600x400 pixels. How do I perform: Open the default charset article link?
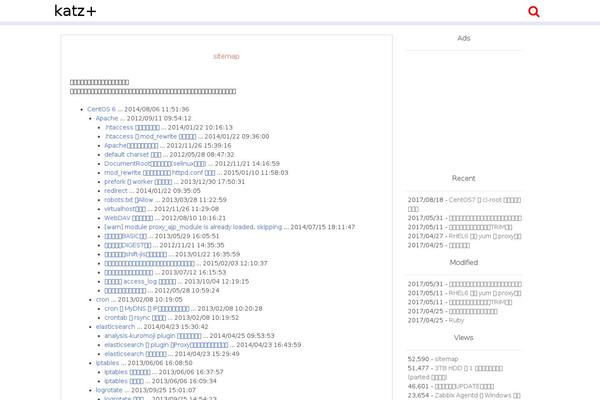coord(133,155)
